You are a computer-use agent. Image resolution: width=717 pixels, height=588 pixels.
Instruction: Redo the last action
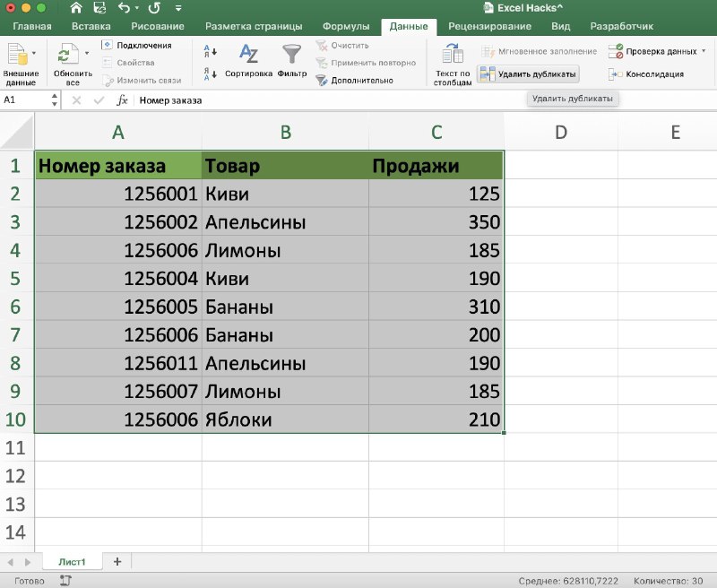pyautogui.click(x=154, y=8)
